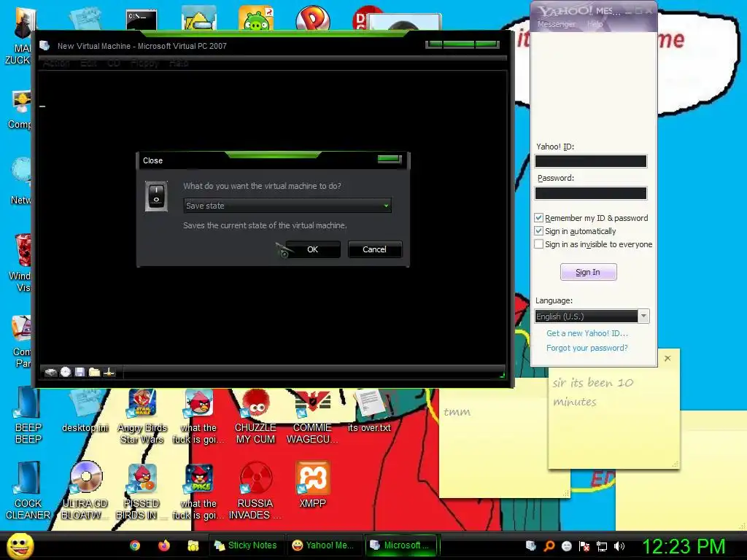Select the XMPP desktop icon
This screenshot has height=560, width=747.
[312, 485]
